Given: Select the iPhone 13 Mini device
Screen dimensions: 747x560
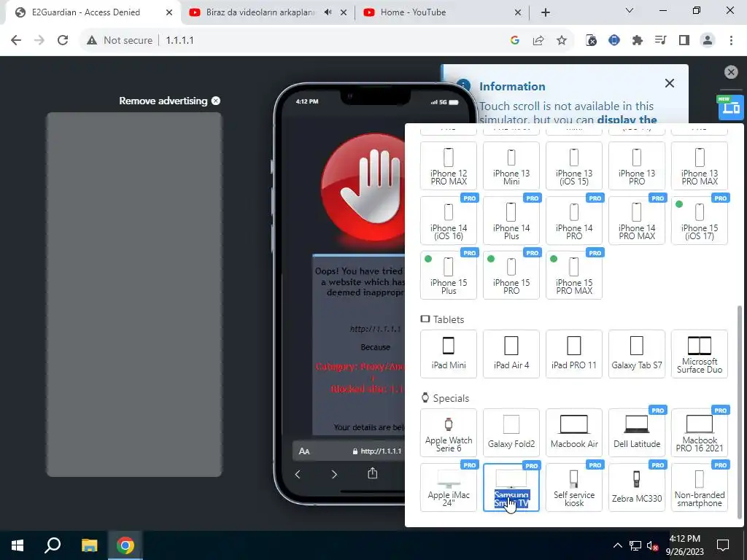Looking at the screenshot, I should point(511,166).
